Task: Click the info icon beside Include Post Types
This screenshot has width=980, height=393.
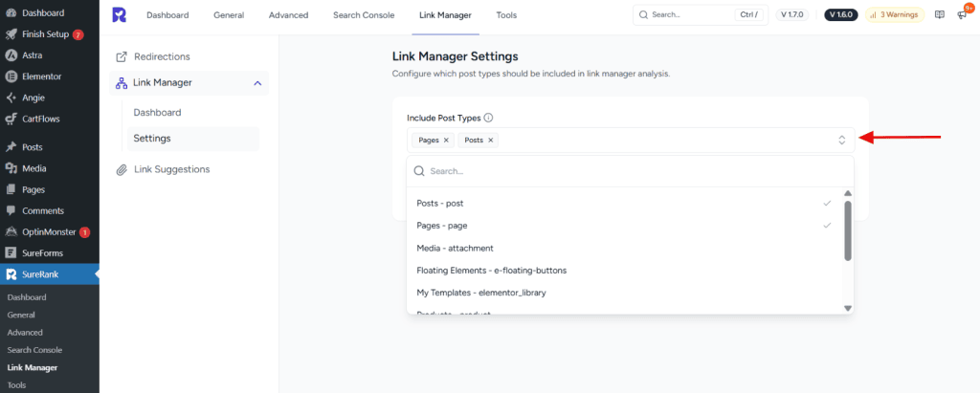Action: 489,118
